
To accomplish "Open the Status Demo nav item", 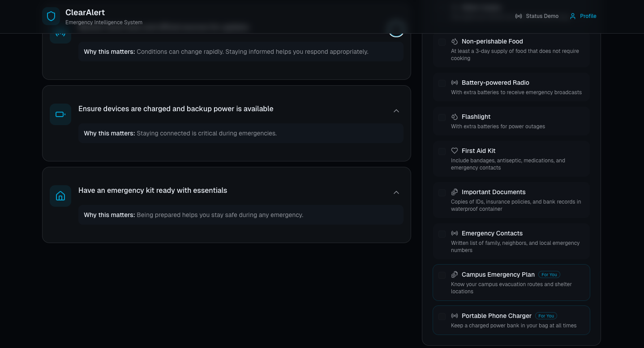I will tap(537, 16).
